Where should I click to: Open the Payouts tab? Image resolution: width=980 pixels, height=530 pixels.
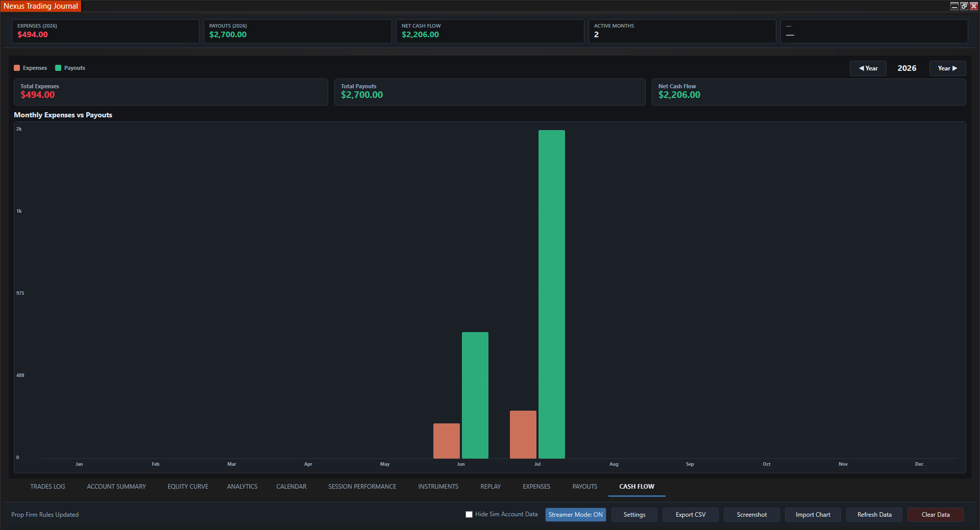pyautogui.click(x=585, y=487)
